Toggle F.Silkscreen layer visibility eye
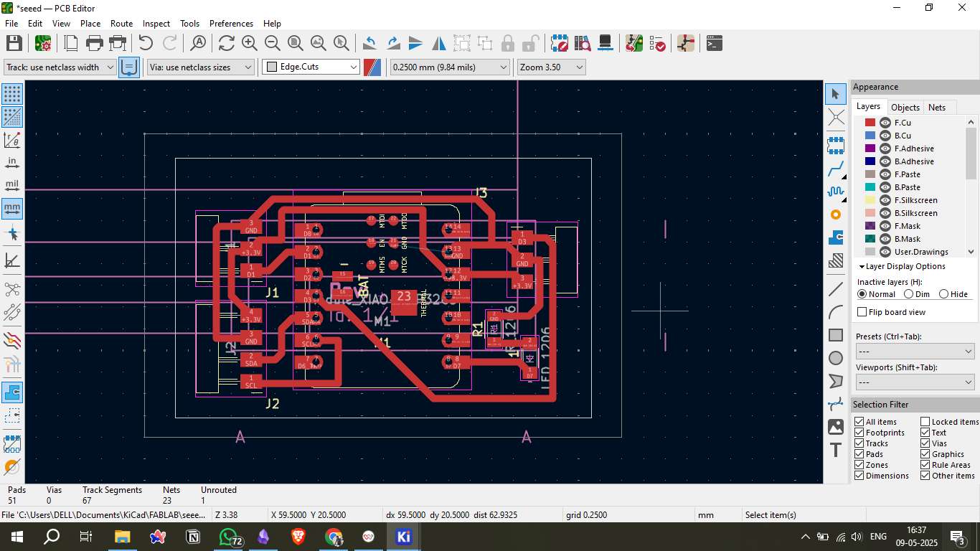The width and height of the screenshot is (980, 551). 885,200
